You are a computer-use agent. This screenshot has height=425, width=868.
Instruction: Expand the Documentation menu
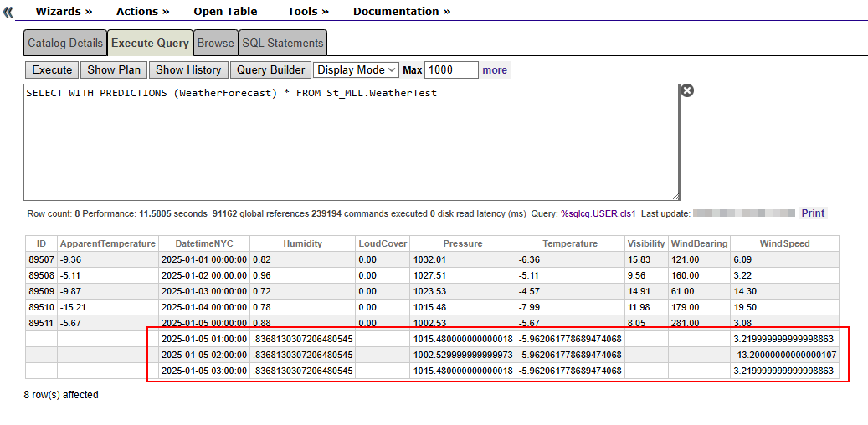tap(401, 12)
